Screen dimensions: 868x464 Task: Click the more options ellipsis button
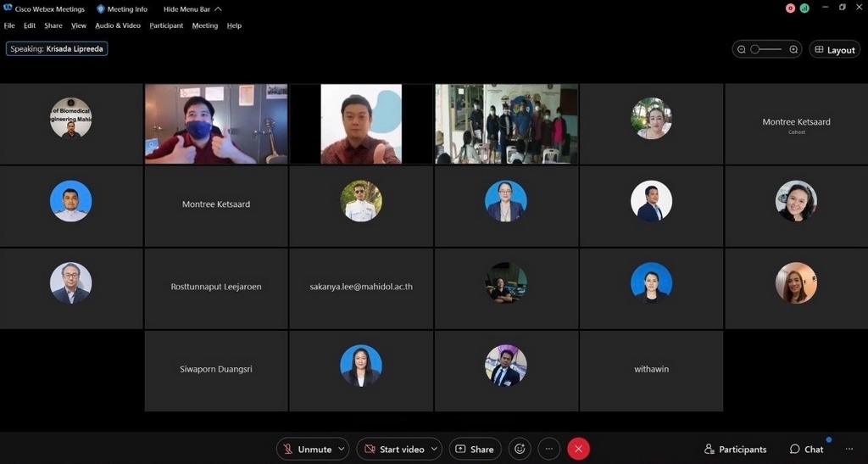point(549,449)
